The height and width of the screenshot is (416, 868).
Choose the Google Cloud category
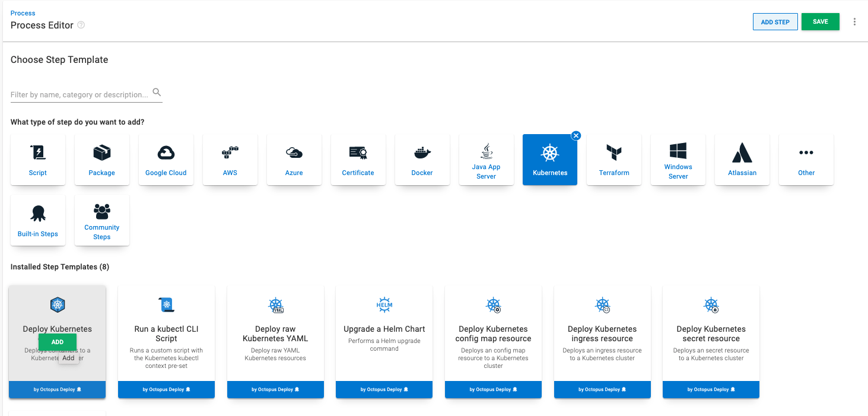click(166, 159)
